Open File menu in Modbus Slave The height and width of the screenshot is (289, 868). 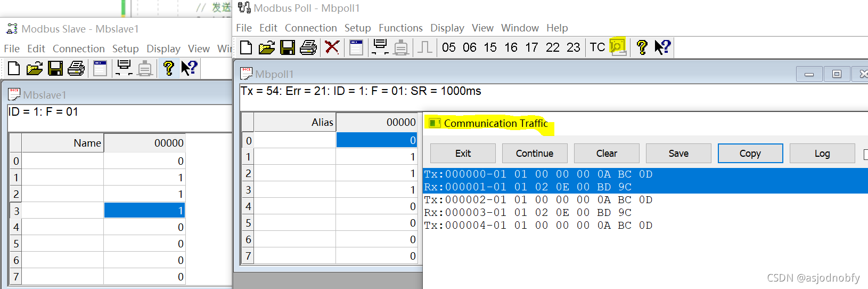coord(12,49)
